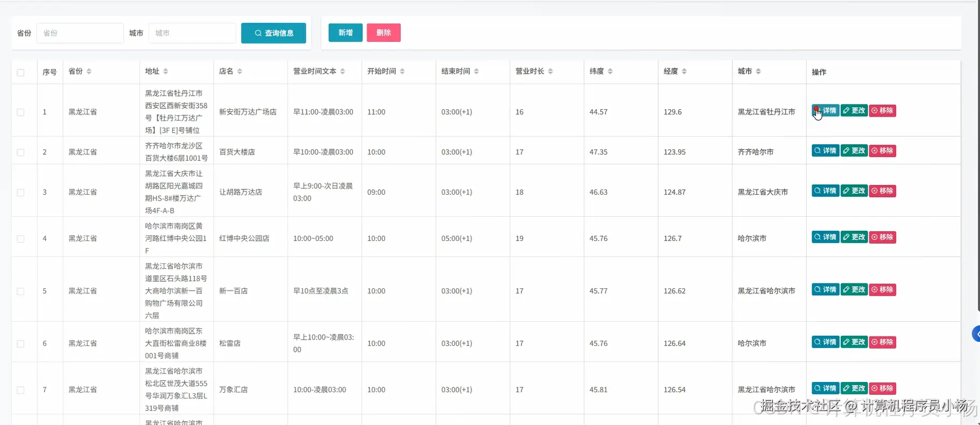980x425 pixels.
Task: Open 详情 for 百货大楼店 row
Action: tap(826, 151)
